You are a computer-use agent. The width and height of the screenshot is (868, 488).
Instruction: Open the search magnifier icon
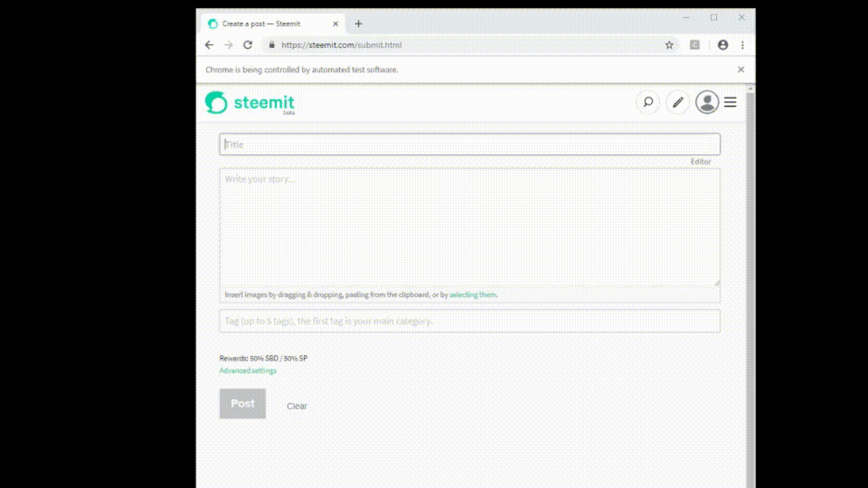[648, 102]
